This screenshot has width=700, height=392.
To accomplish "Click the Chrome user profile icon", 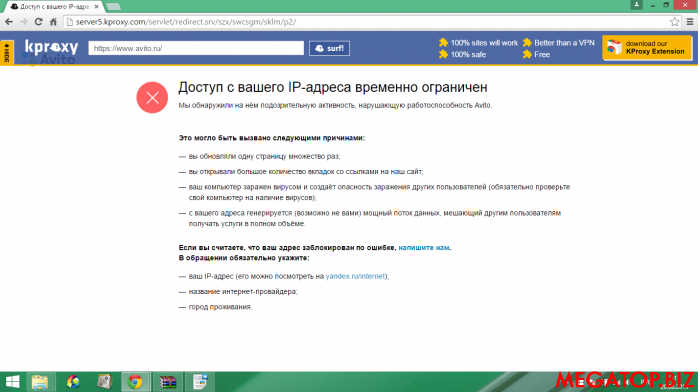I will (x=637, y=4).
